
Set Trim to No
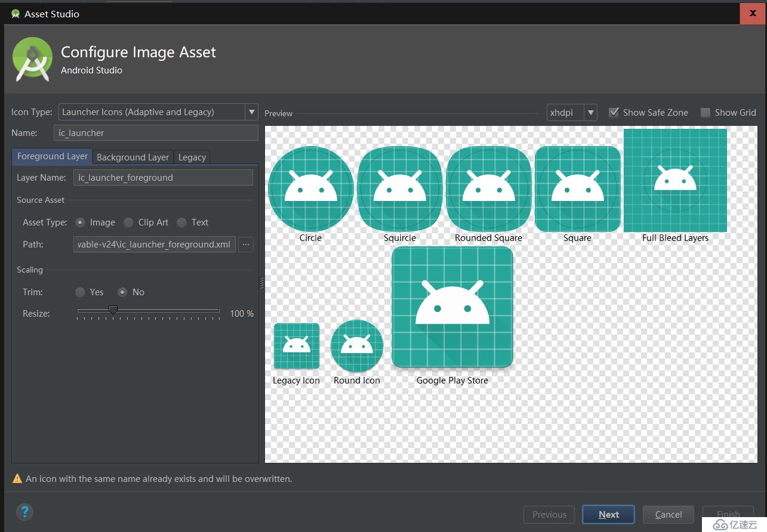(x=122, y=292)
